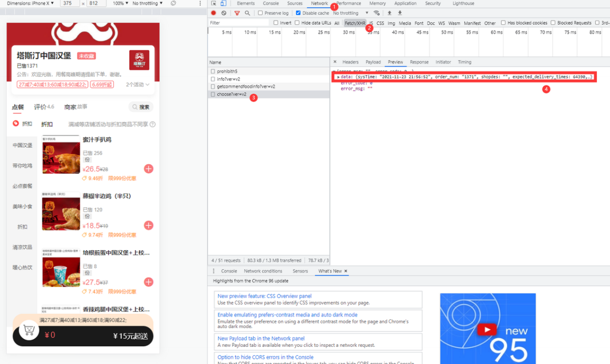Click the import HAR upload icon
The height and width of the screenshot is (364, 610).
pos(389,13)
